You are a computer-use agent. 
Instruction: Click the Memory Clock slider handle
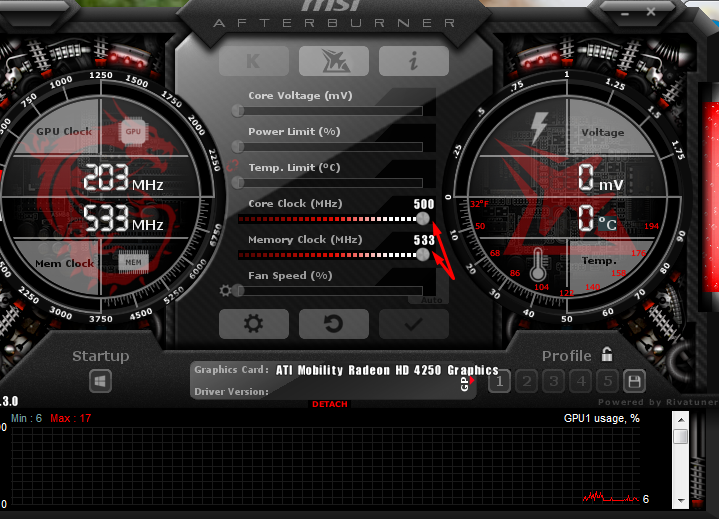click(424, 255)
